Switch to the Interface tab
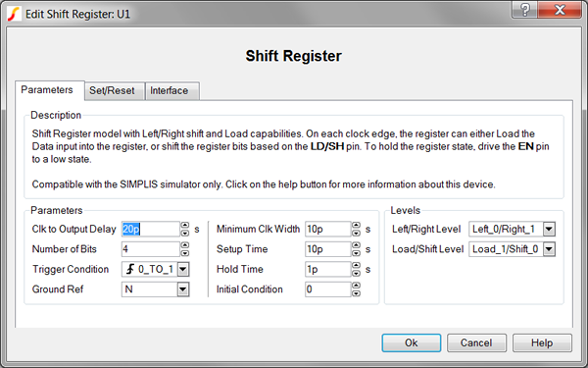The height and width of the screenshot is (368, 588). coord(170,91)
